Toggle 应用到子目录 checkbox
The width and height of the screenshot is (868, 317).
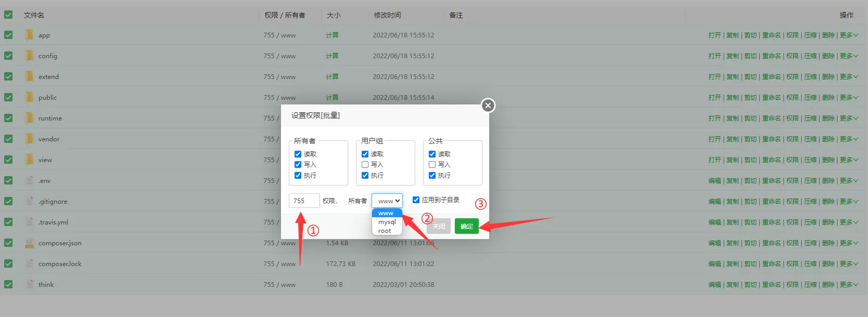(416, 200)
